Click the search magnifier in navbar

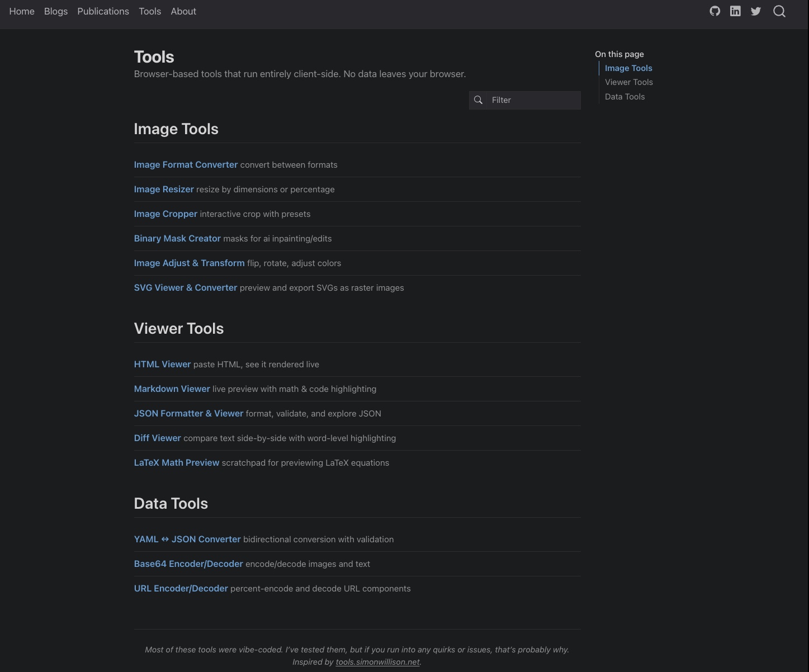click(779, 11)
